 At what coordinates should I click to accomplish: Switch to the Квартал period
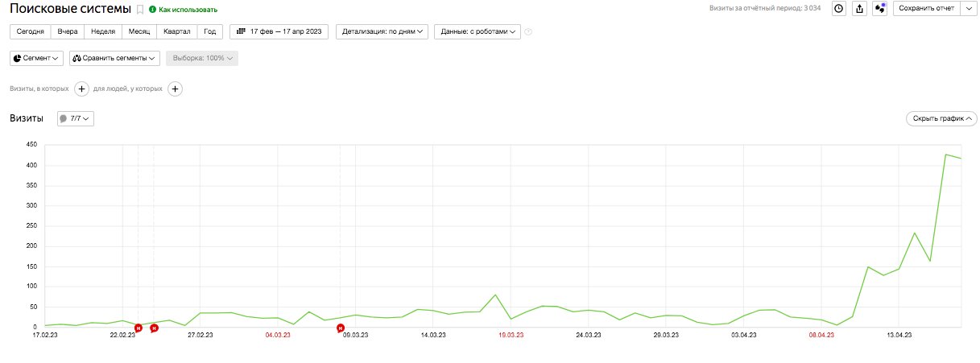(x=176, y=32)
